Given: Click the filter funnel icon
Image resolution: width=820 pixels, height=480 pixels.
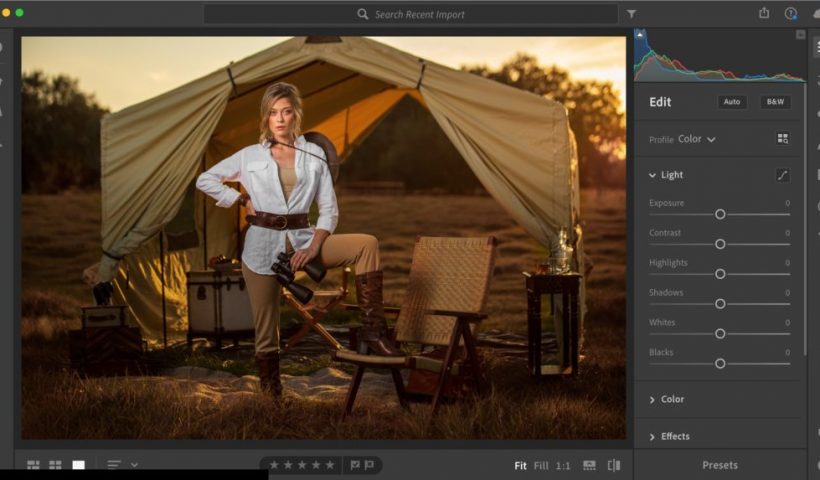Looking at the screenshot, I should pyautogui.click(x=631, y=14).
